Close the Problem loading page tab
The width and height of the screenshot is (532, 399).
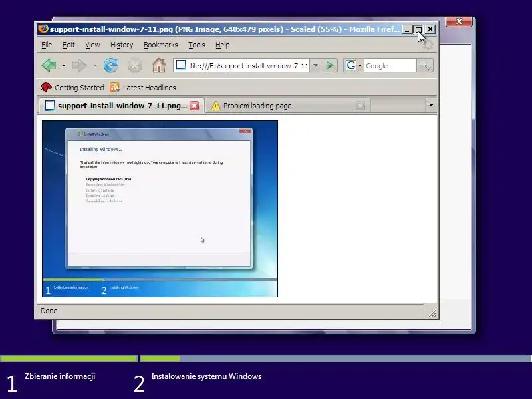point(360,106)
